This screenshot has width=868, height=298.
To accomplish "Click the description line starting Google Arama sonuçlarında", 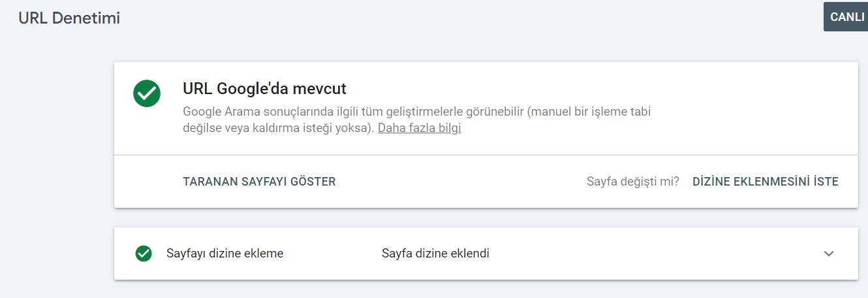I will point(417,112).
